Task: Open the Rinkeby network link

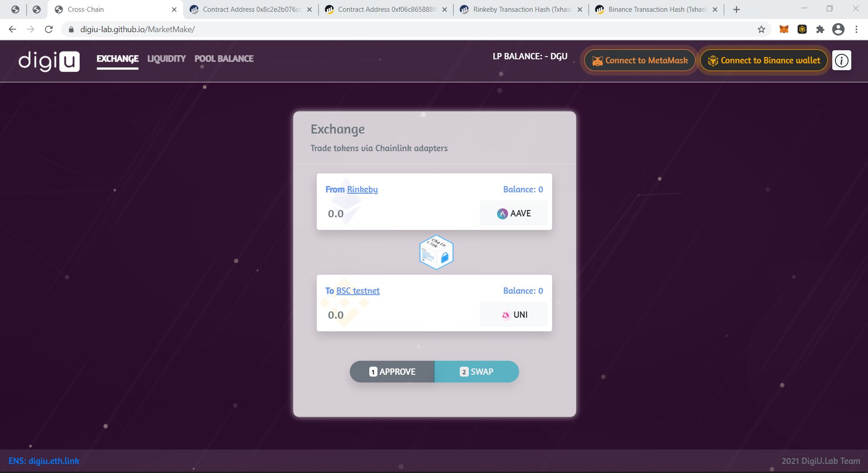Action: 362,190
